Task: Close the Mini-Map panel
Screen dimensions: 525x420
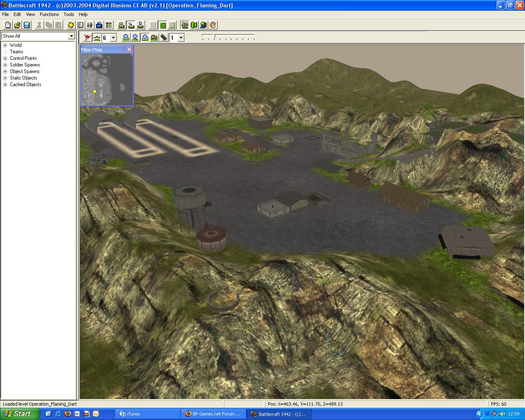Action: (x=129, y=49)
